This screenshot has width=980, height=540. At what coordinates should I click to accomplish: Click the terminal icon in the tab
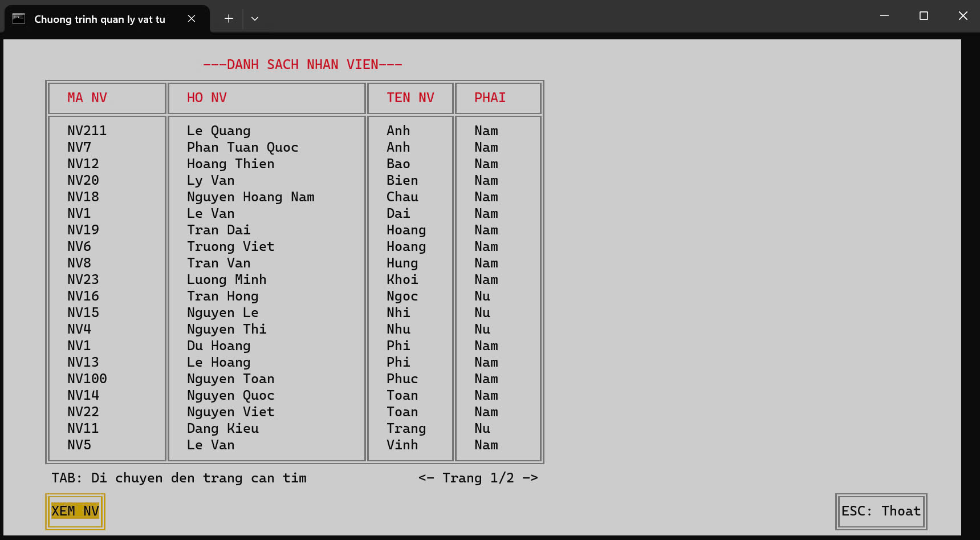[x=19, y=19]
